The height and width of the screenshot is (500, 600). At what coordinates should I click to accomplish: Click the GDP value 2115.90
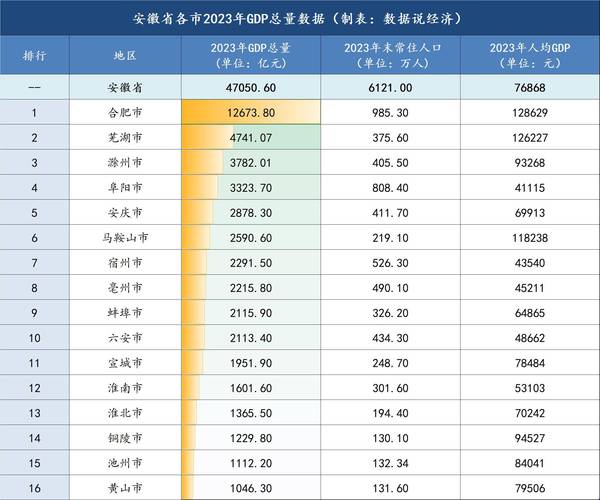251,313
